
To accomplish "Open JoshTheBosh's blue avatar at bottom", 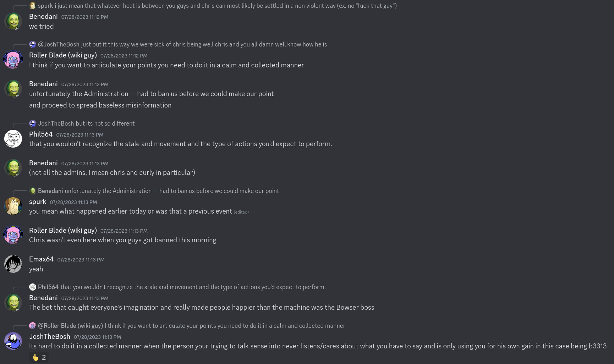I will (x=13, y=341).
